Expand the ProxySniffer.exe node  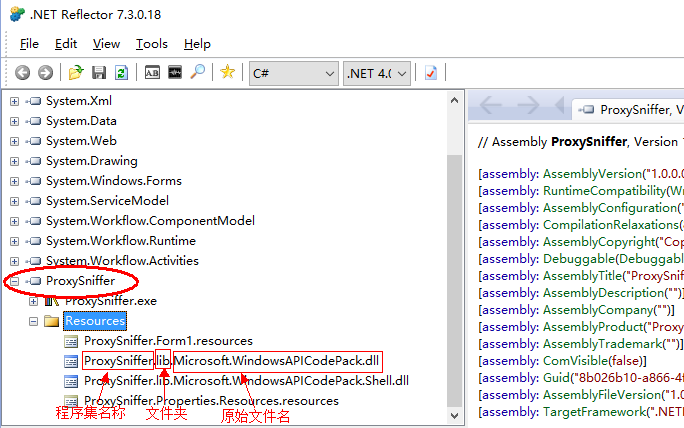point(34,301)
